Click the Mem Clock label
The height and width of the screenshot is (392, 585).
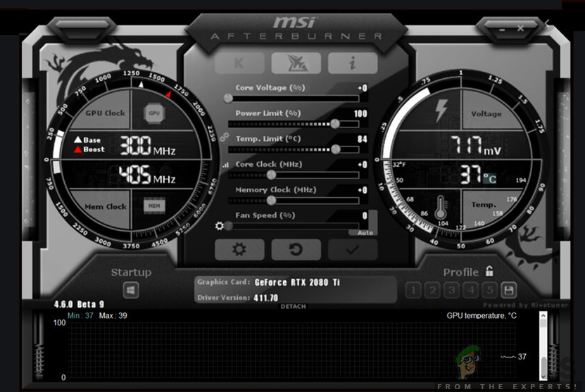pos(106,206)
